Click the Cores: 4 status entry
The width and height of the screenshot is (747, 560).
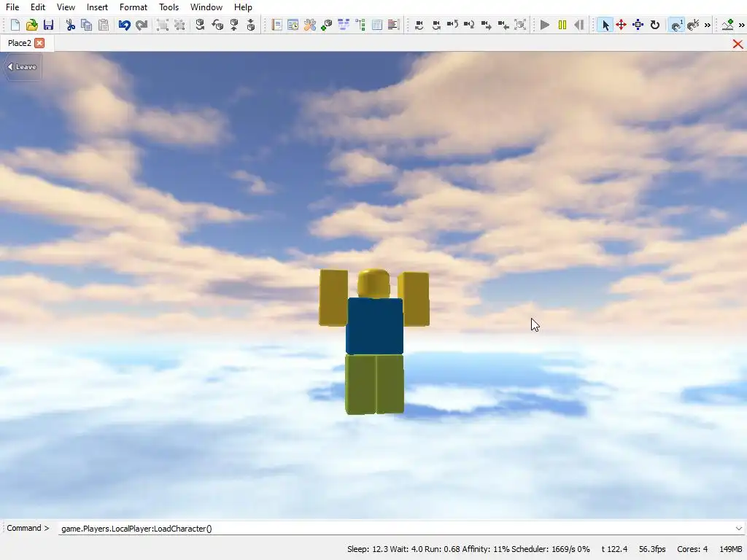(x=692, y=549)
